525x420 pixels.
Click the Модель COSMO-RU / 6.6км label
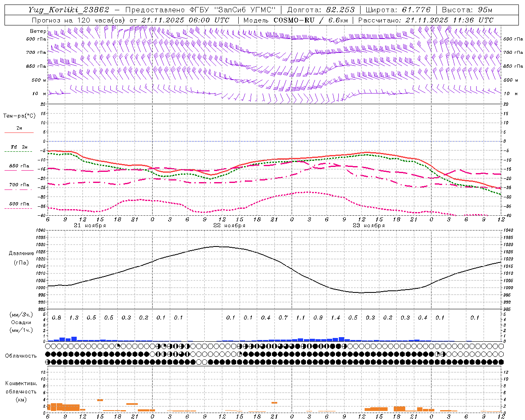296,20
